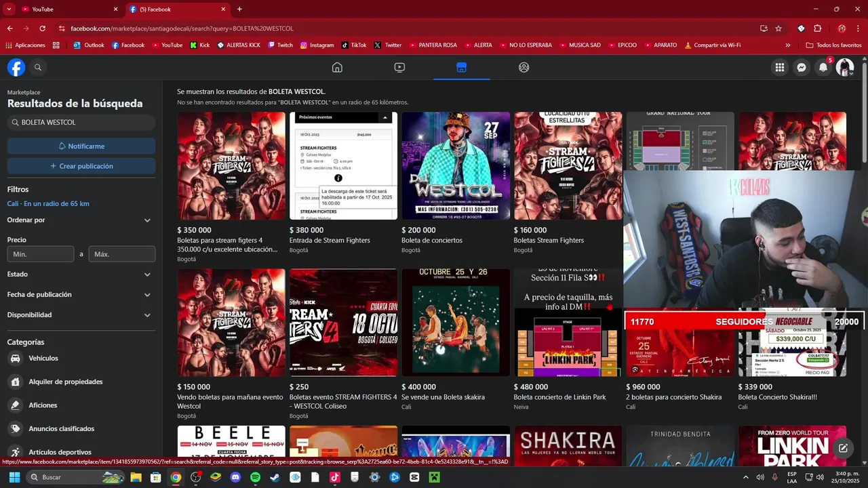Screen dimensions: 868x488
Task: Click the minimum price field
Action: point(41,254)
